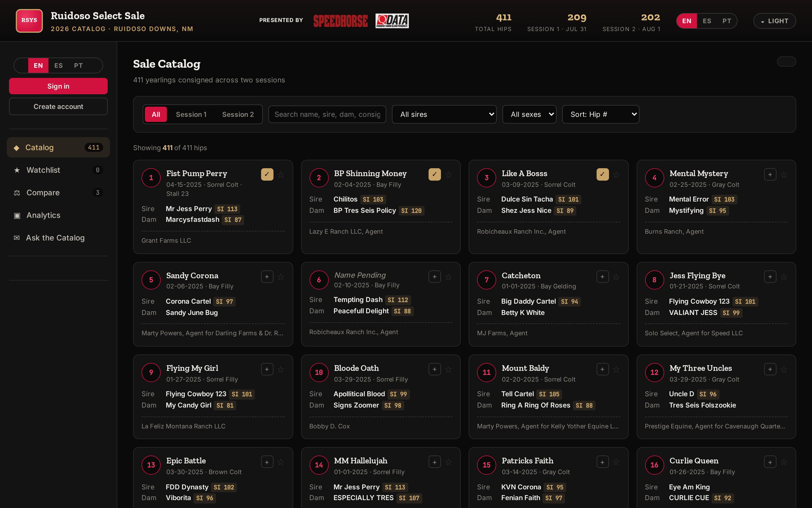Uncheck compare on BP Shinning Money
812x508 pixels.
pos(434,175)
